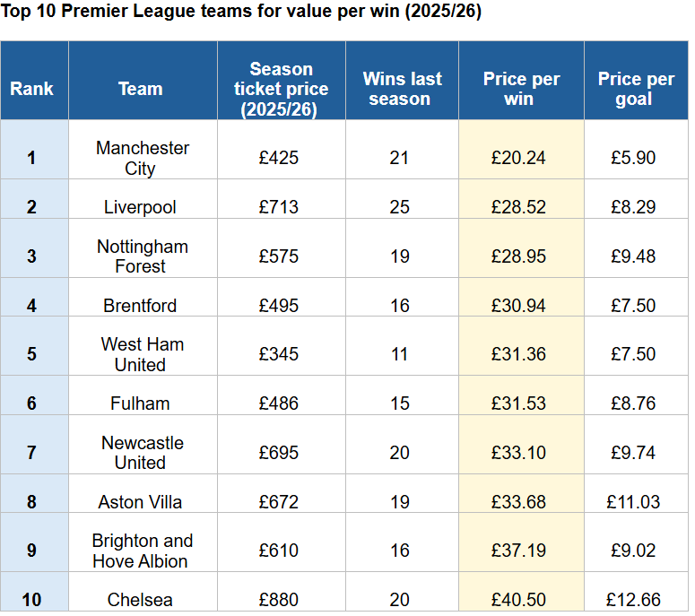
Task: Click the Rank column header
Action: tap(32, 89)
